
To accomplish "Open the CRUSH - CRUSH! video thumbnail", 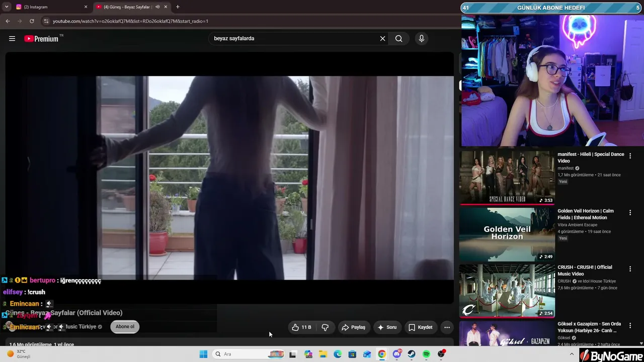I will tap(507, 291).
